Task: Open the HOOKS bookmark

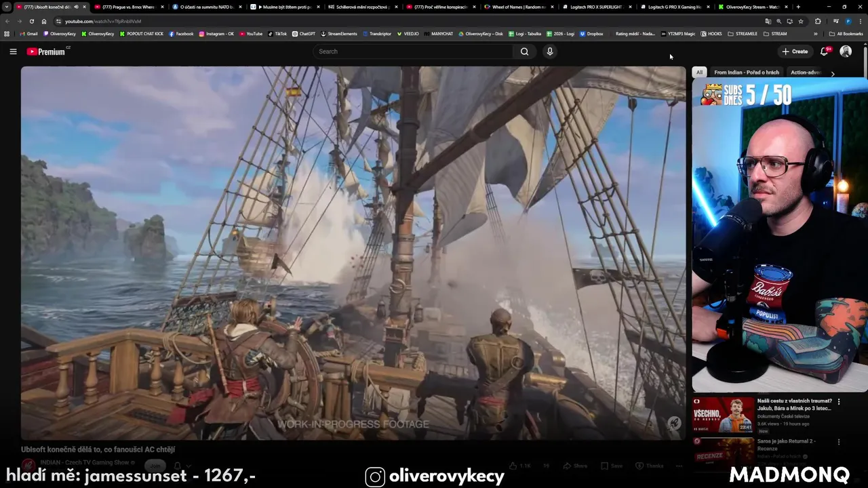Action: (711, 34)
